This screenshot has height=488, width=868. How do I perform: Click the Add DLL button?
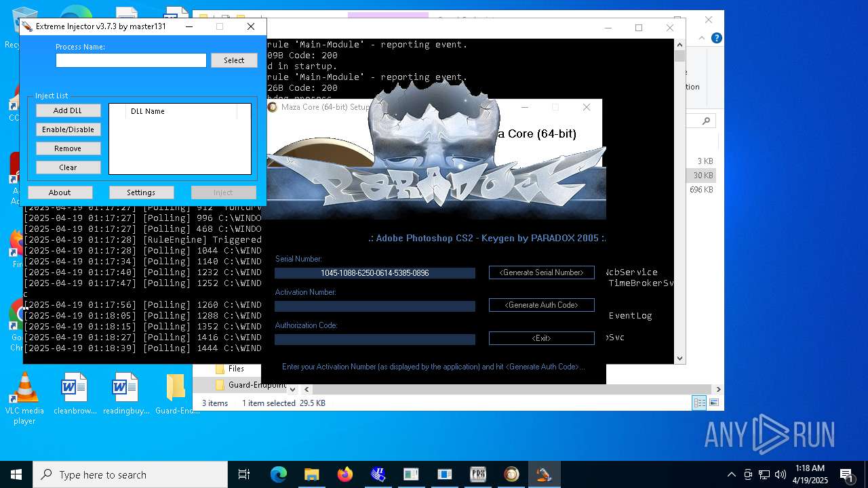(68, 110)
